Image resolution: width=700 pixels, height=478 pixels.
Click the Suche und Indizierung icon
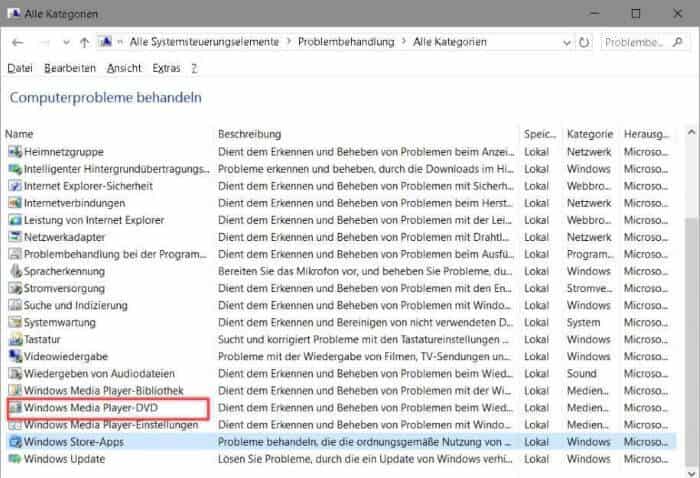[x=15, y=305]
